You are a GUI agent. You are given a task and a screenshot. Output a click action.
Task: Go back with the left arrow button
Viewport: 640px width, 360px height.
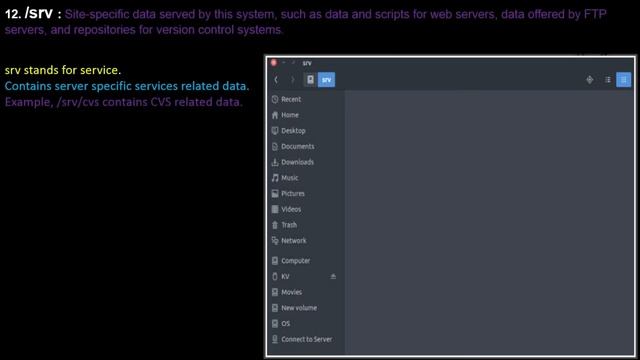pyautogui.click(x=276, y=80)
